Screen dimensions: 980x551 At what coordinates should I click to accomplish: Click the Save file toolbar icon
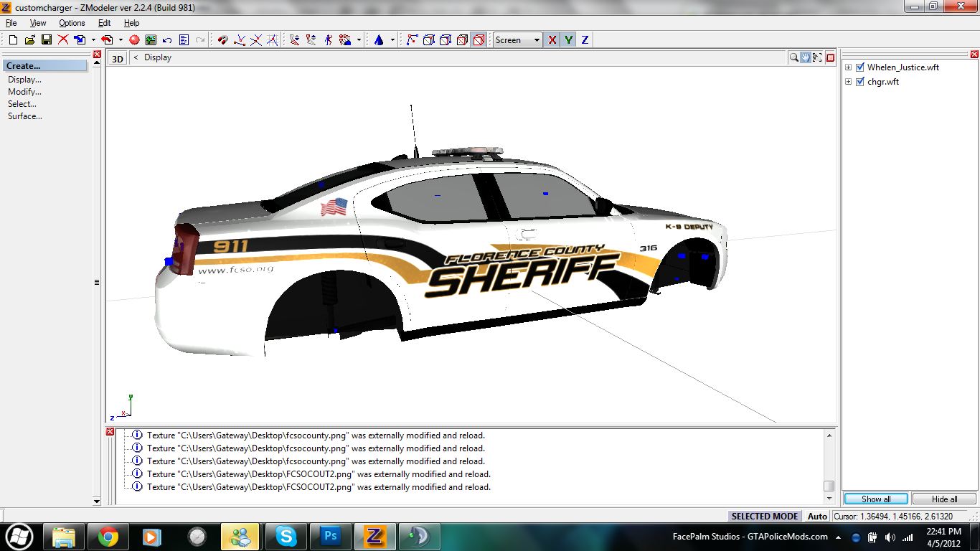(46, 40)
